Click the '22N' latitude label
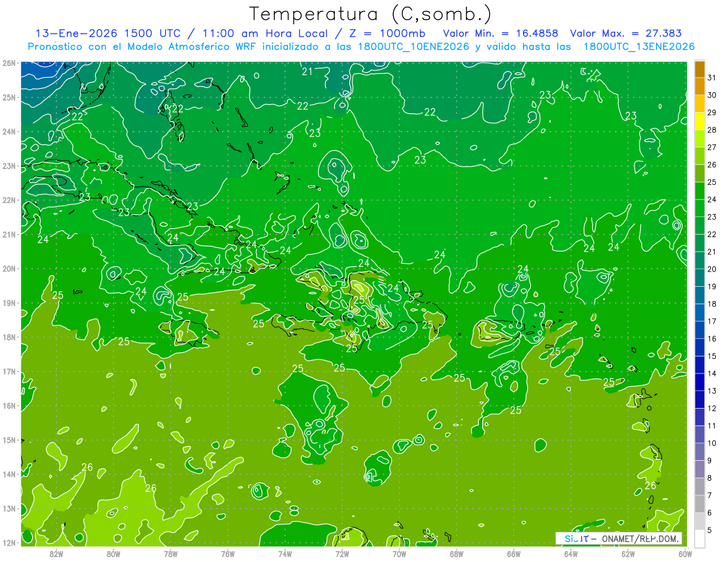The height and width of the screenshot is (562, 728). pyautogui.click(x=8, y=199)
